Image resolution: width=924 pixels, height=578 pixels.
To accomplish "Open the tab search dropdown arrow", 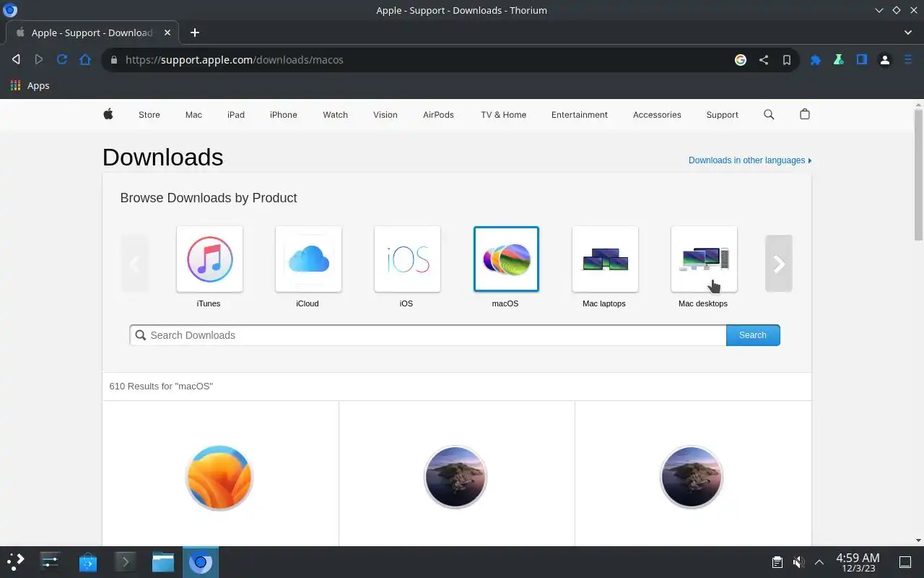I will (908, 33).
